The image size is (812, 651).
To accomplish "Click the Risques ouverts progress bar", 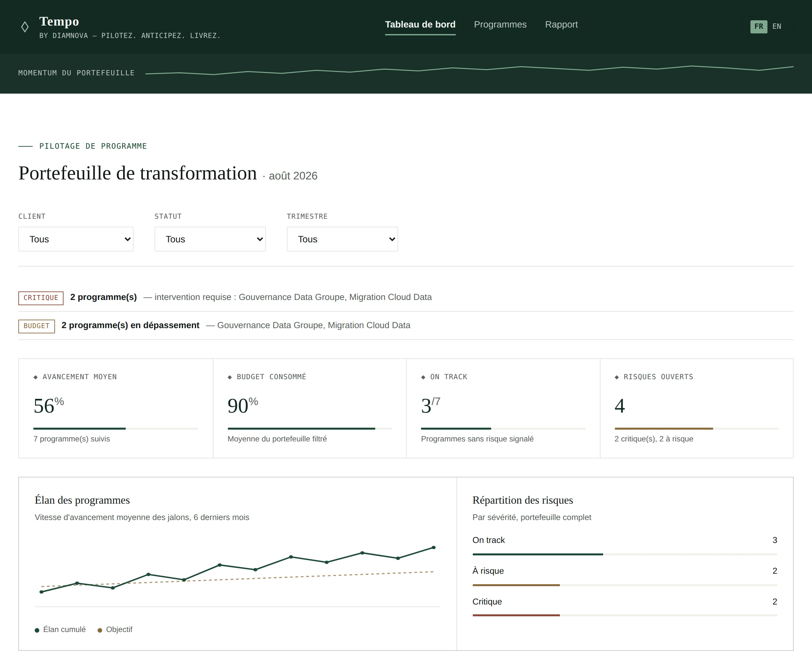I will pyautogui.click(x=696, y=428).
